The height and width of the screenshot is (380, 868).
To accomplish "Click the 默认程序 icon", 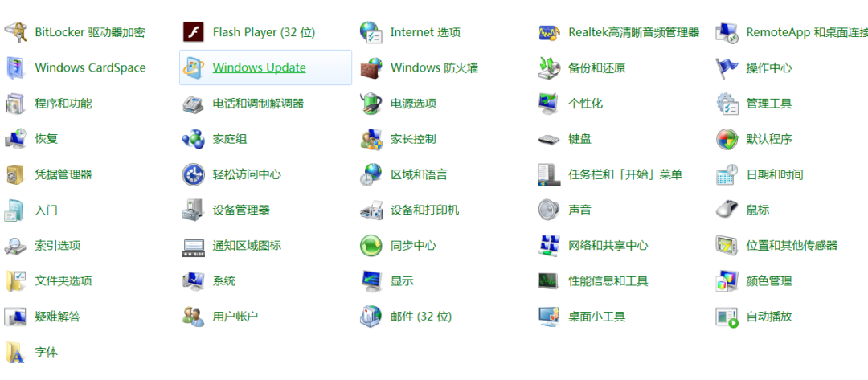I will (727, 139).
